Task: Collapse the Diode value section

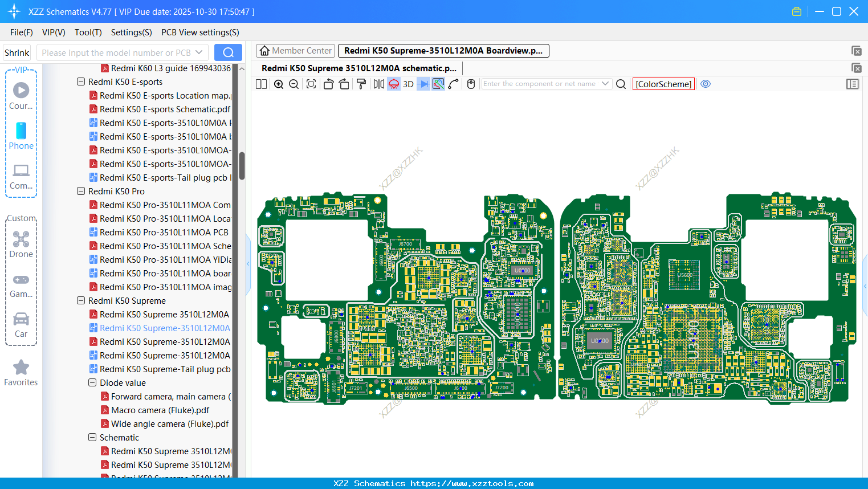Action: coord(91,382)
